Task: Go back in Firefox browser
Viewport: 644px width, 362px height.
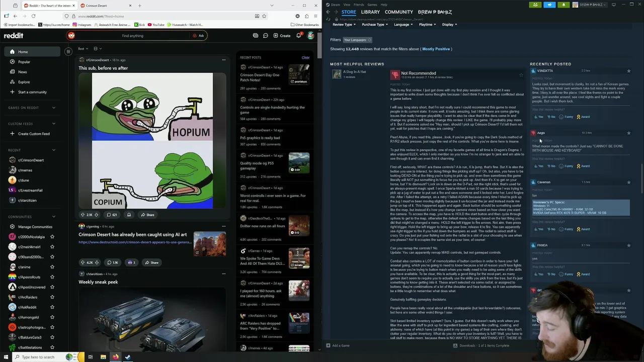Action: 15,16
